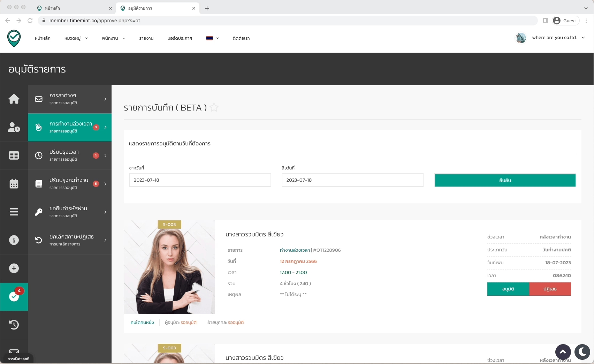Open the hamburger list icon in sidebar
This screenshot has height=364, width=594.
14,212
